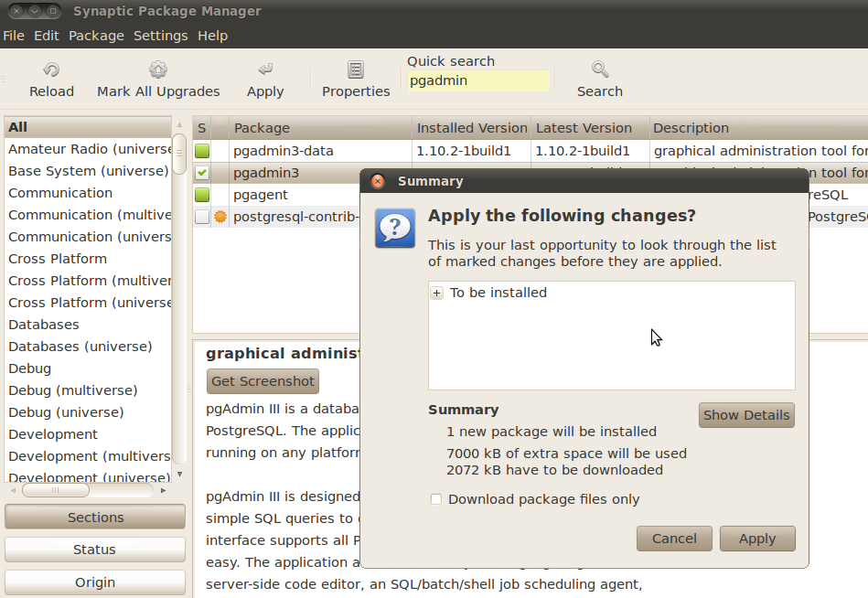Select the pgagent package row

pyautogui.click(x=277, y=195)
